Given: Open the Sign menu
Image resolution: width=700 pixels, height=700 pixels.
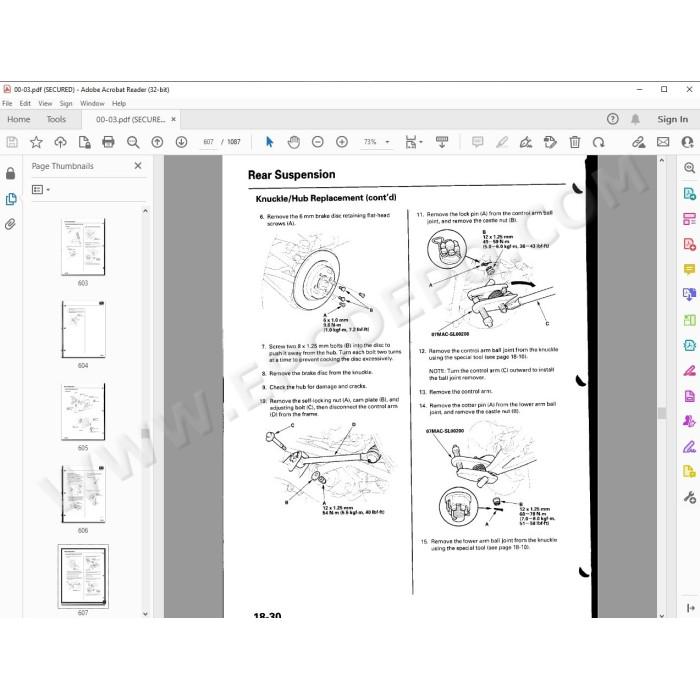Looking at the screenshot, I should 66,103.
